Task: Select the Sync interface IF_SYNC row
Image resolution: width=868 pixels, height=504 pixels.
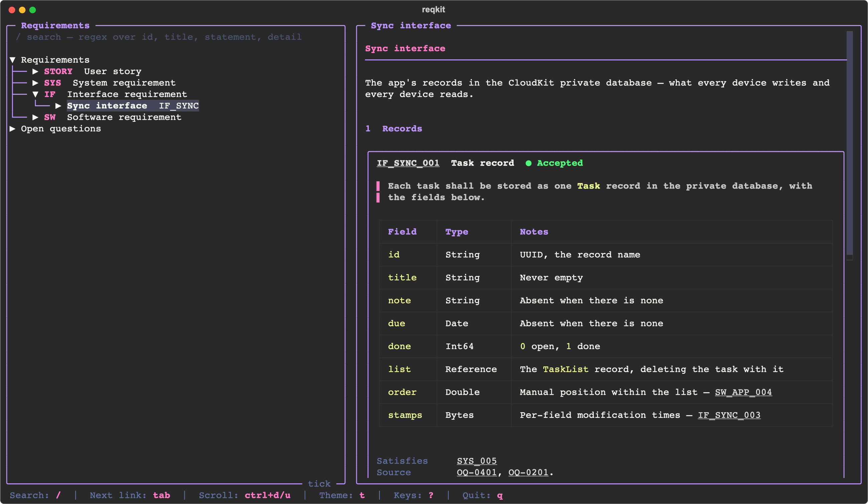Action: (133, 105)
